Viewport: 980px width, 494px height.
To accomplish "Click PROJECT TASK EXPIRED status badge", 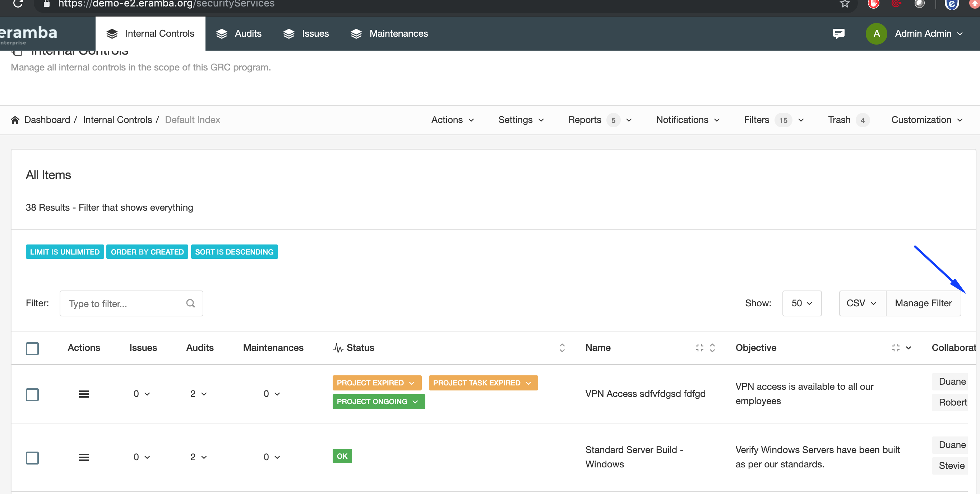I will 483,383.
